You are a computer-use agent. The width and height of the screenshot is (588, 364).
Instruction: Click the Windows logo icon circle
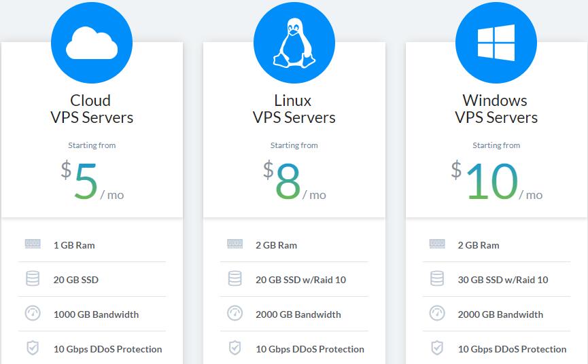[x=496, y=43]
